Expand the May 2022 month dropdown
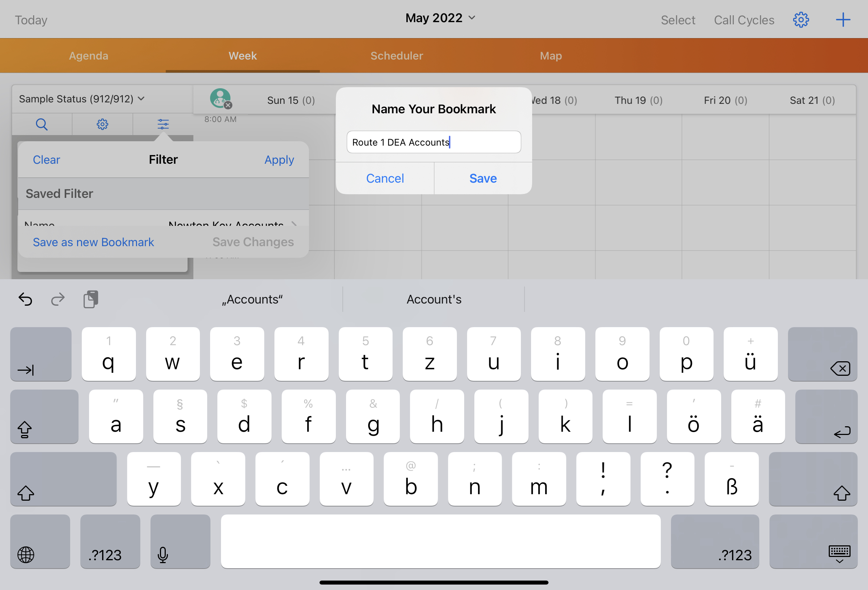Image resolution: width=868 pixels, height=590 pixels. click(440, 18)
